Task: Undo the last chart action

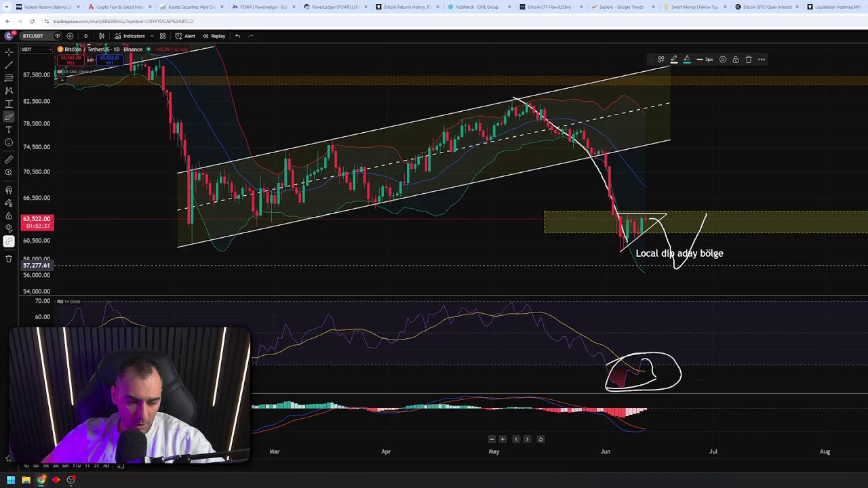Action: point(238,36)
